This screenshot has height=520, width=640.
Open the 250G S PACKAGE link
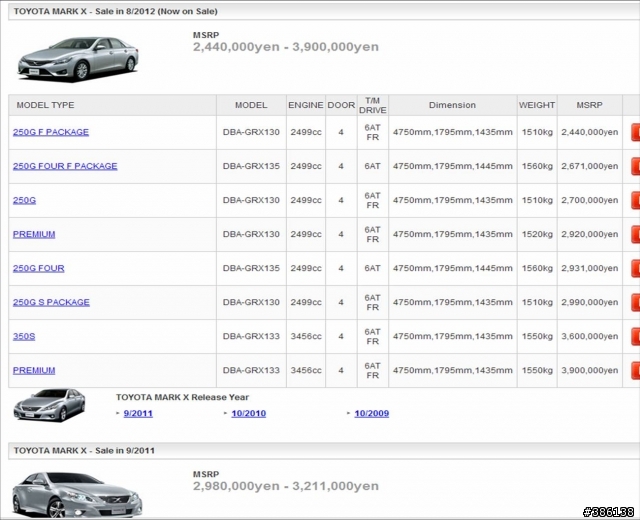tap(51, 302)
